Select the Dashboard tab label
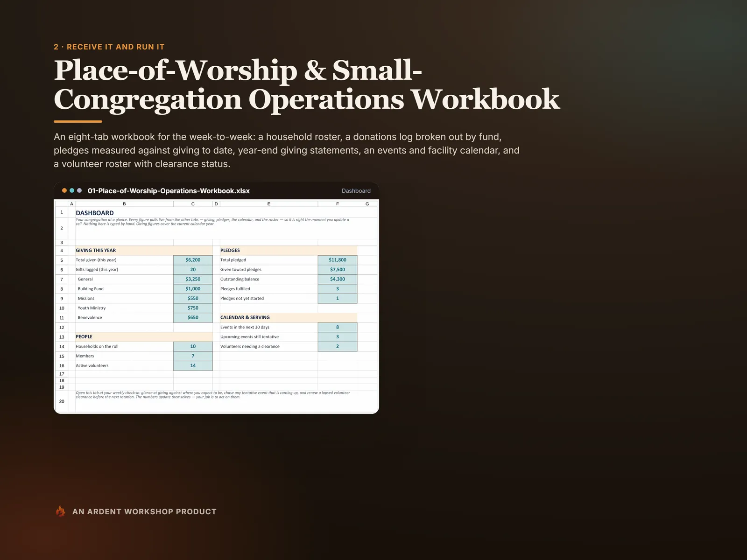The width and height of the screenshot is (747, 560). click(x=356, y=191)
